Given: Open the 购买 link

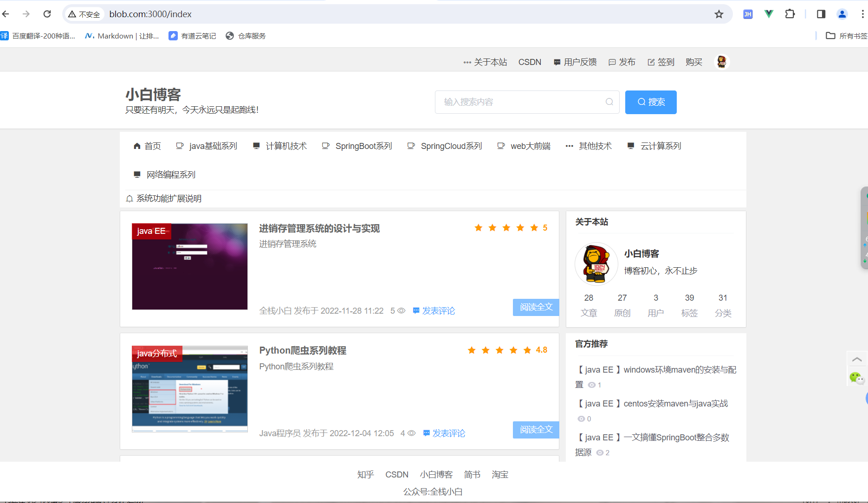Looking at the screenshot, I should point(694,62).
